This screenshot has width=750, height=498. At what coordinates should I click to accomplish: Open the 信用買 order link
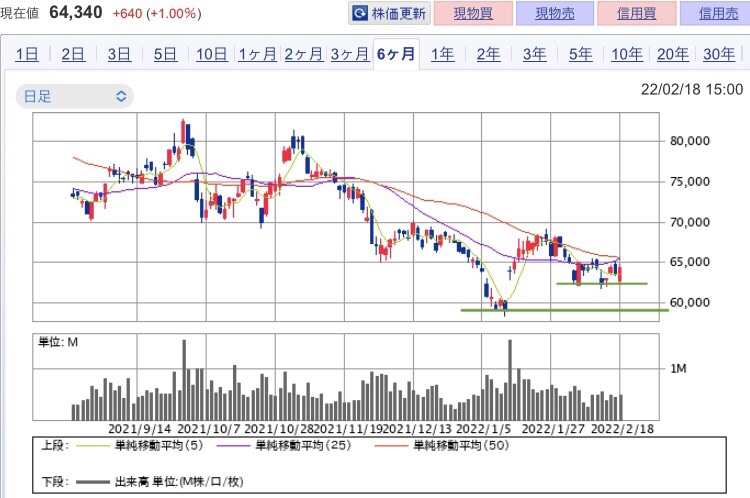pyautogui.click(x=637, y=13)
